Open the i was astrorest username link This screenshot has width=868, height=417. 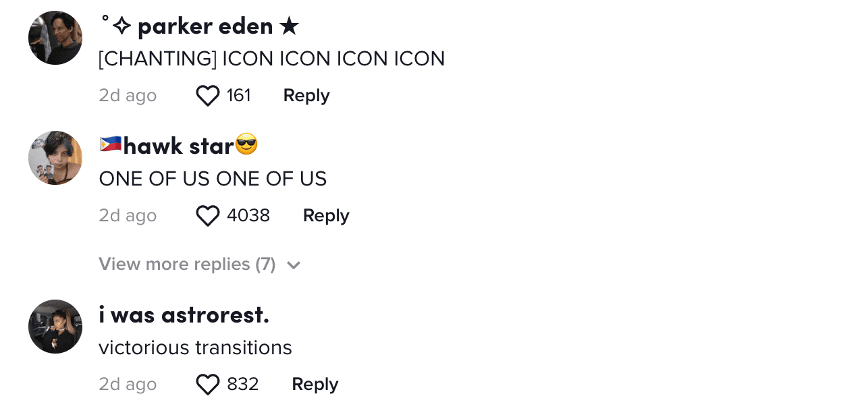point(184,314)
